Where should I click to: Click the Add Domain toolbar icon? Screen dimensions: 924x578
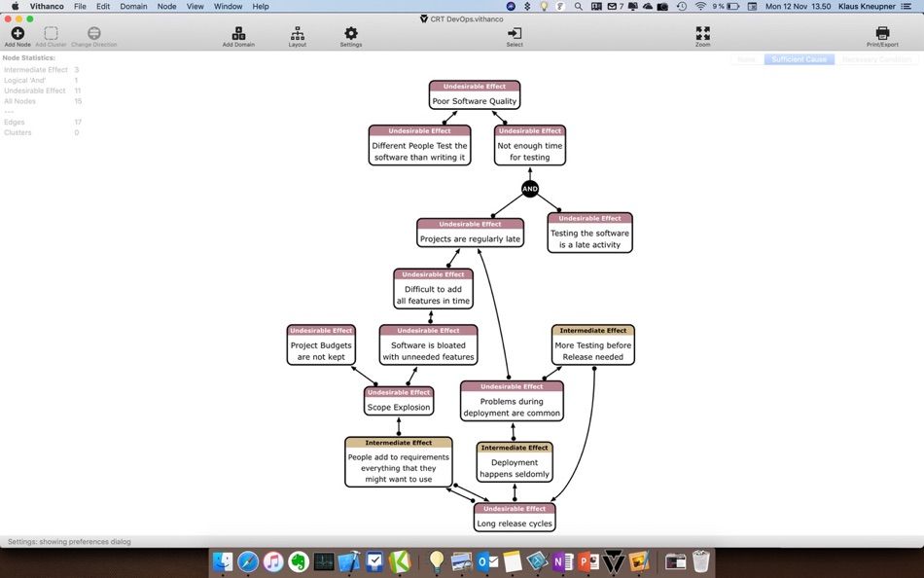pos(238,34)
